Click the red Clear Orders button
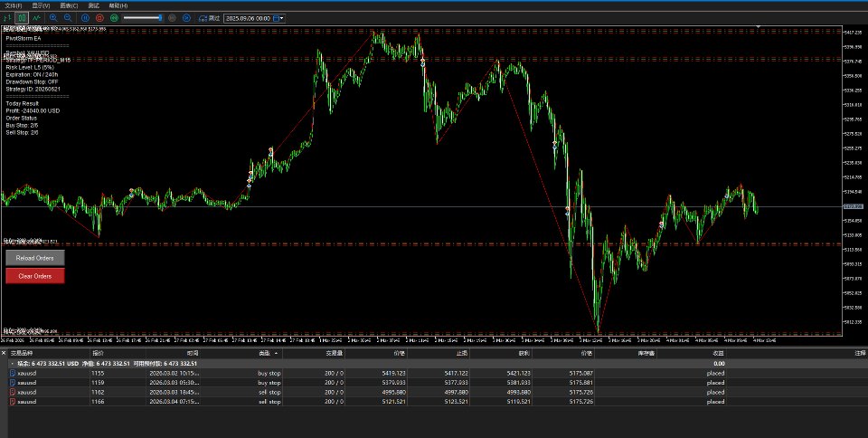 (35, 276)
